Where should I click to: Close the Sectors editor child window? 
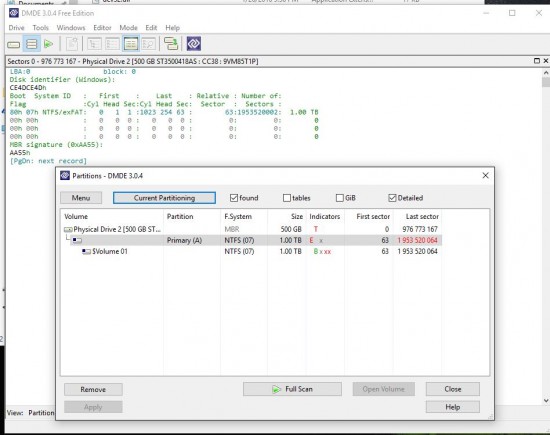pyautogui.click(x=546, y=61)
